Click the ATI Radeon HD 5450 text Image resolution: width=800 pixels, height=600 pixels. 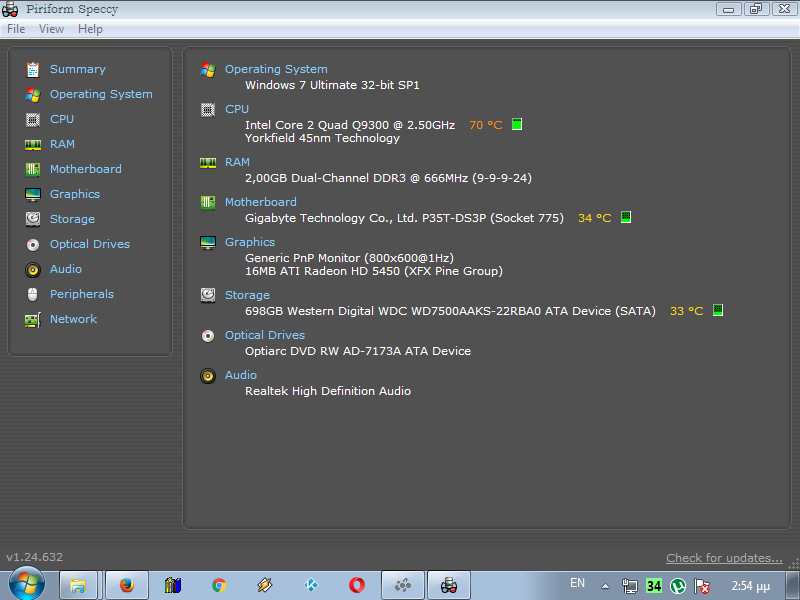coord(373,271)
